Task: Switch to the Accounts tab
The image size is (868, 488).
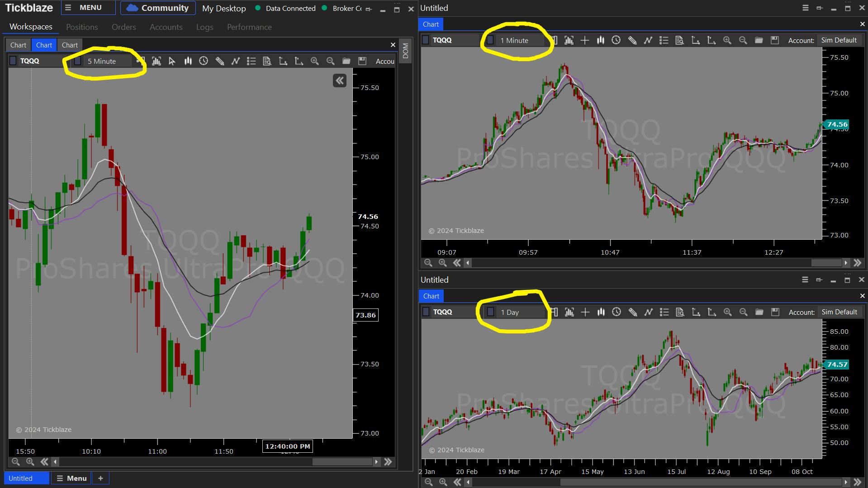Action: click(x=166, y=27)
